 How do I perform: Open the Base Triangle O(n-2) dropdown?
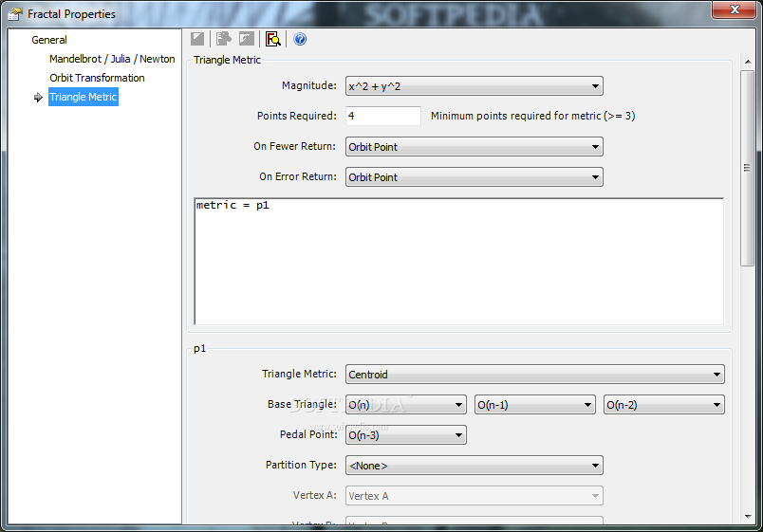point(663,405)
